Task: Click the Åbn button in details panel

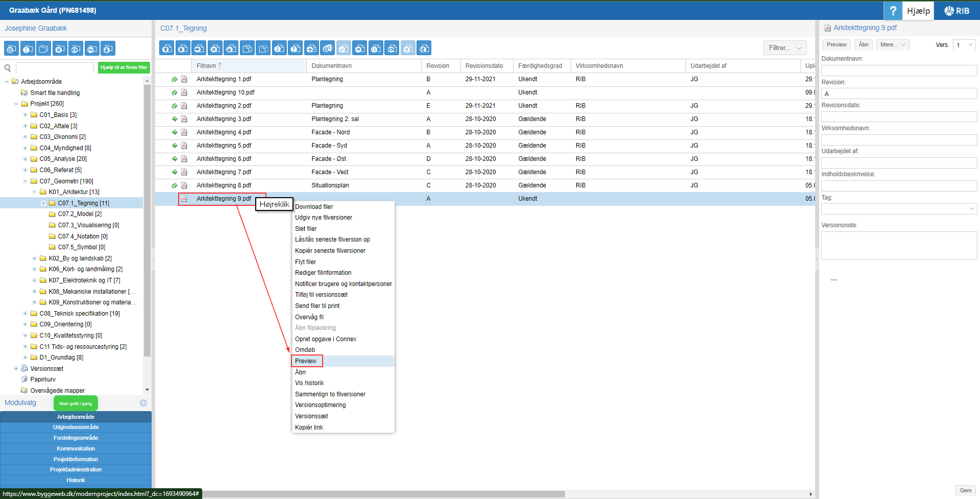Action: [864, 45]
